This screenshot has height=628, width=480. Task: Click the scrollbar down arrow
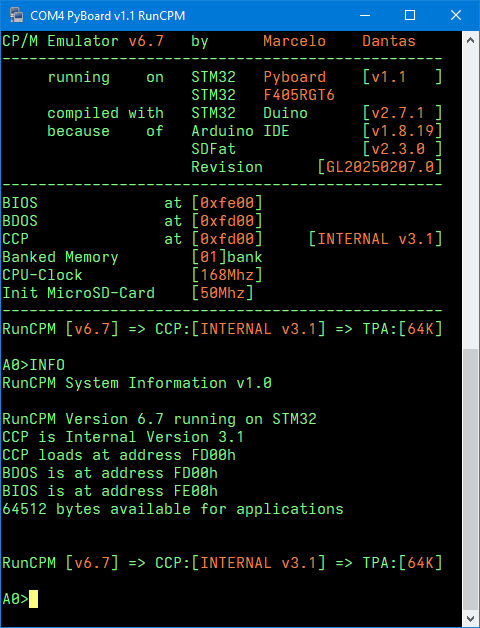click(471, 617)
